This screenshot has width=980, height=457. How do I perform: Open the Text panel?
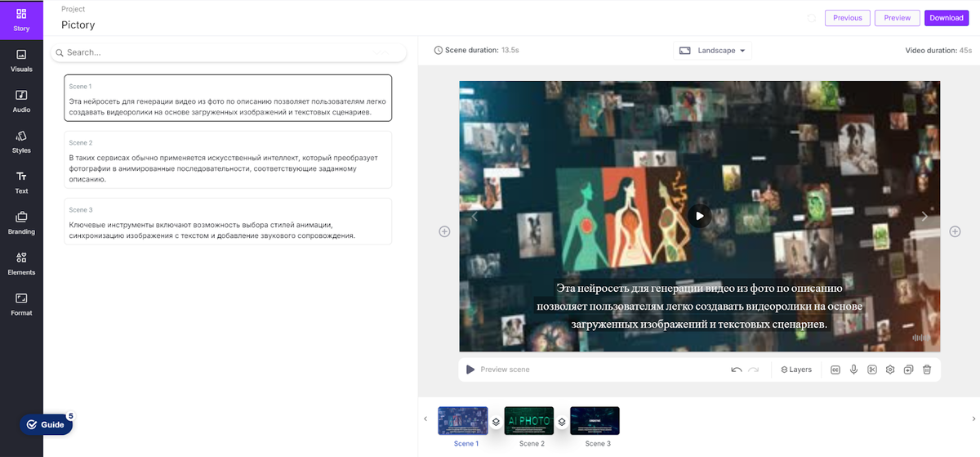tap(21, 182)
